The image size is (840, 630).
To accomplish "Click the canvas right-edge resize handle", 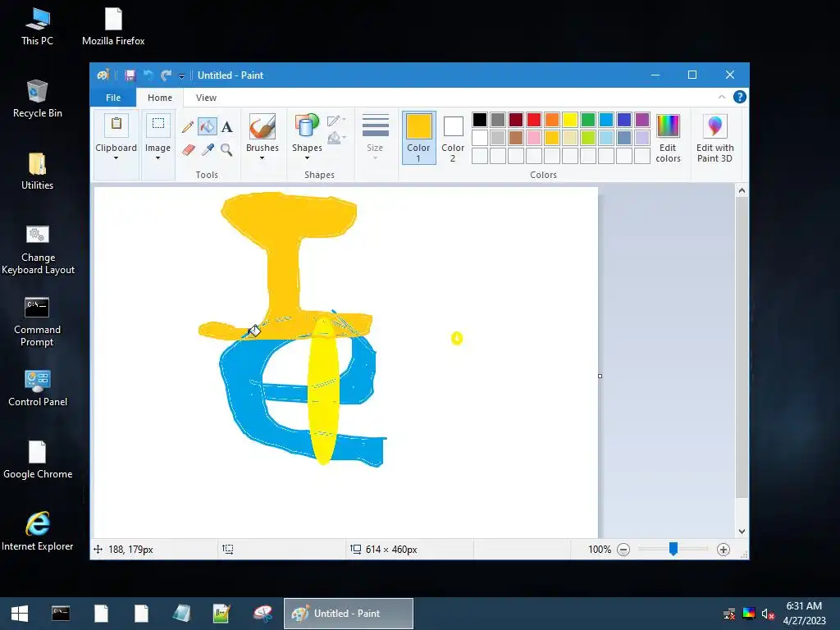I will pyautogui.click(x=600, y=376).
